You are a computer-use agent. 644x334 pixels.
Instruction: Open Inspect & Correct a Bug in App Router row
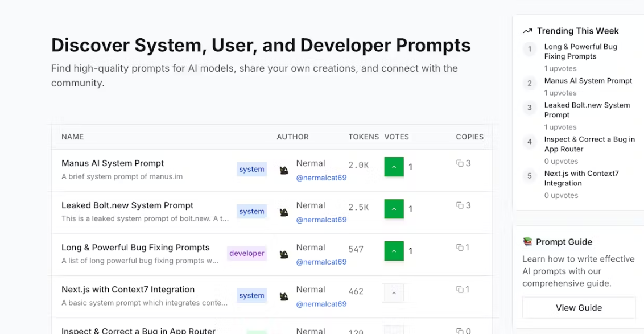pos(138,331)
